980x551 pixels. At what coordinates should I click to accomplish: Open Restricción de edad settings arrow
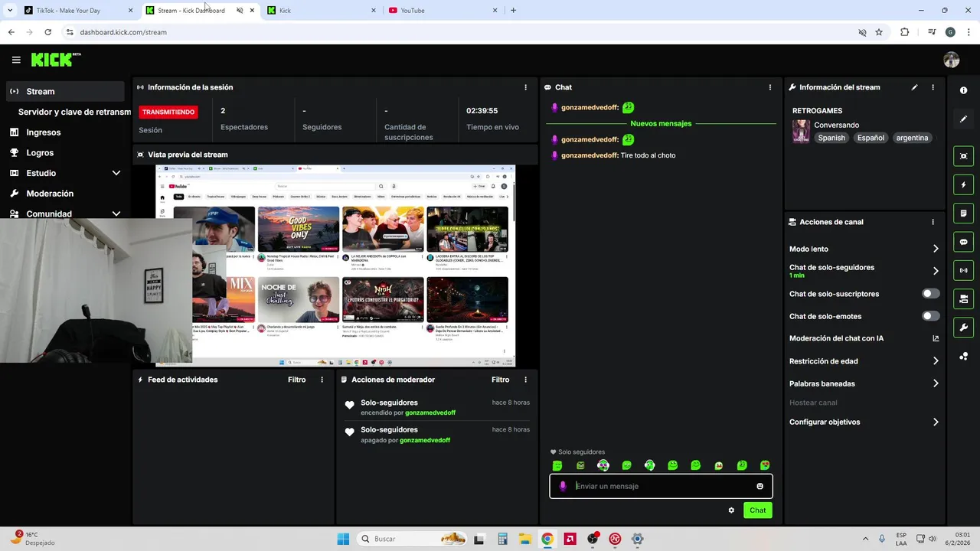pos(936,361)
